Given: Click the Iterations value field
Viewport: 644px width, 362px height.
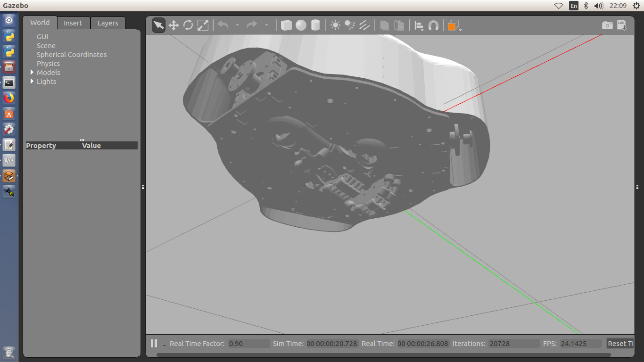Looking at the screenshot, I should click(x=514, y=344).
